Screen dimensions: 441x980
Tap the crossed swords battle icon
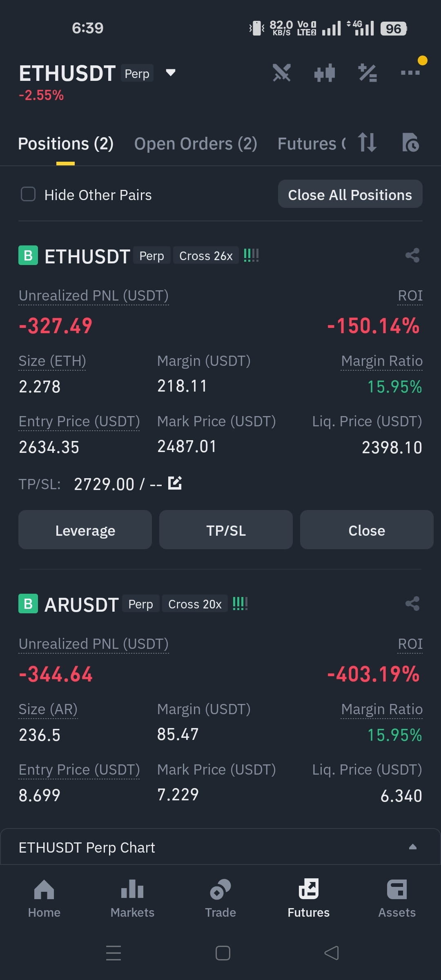[282, 73]
